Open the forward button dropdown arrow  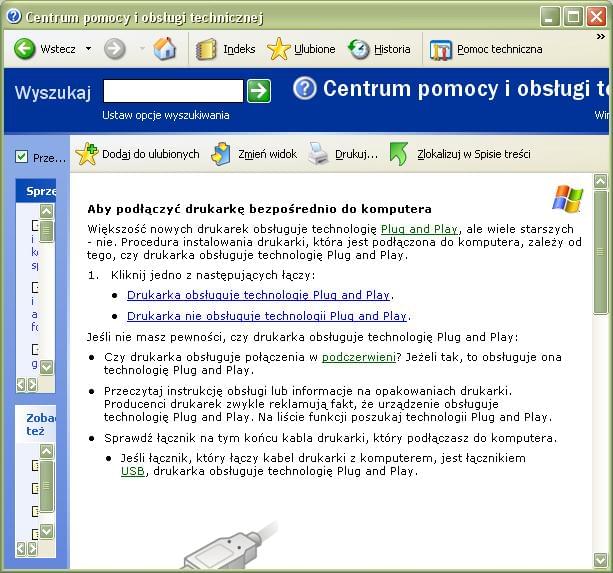tap(142, 49)
